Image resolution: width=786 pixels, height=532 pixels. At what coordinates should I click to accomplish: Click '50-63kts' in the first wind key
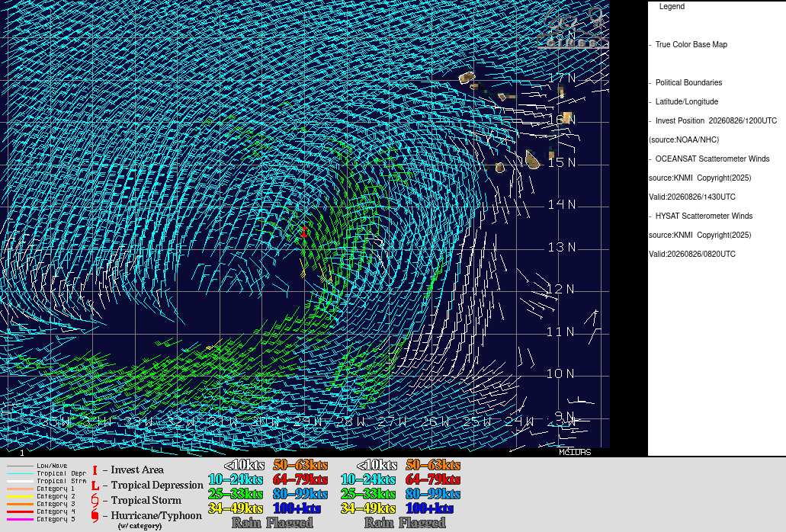point(300,466)
